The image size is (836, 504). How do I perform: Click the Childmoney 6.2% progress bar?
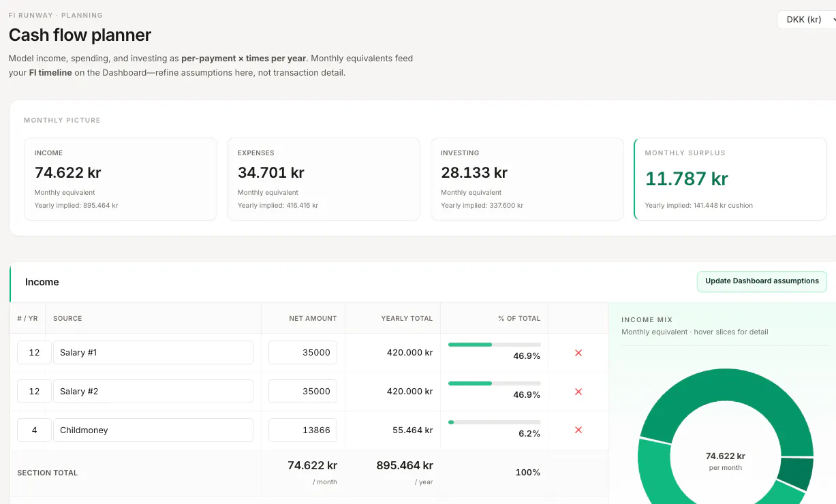pyautogui.click(x=494, y=422)
